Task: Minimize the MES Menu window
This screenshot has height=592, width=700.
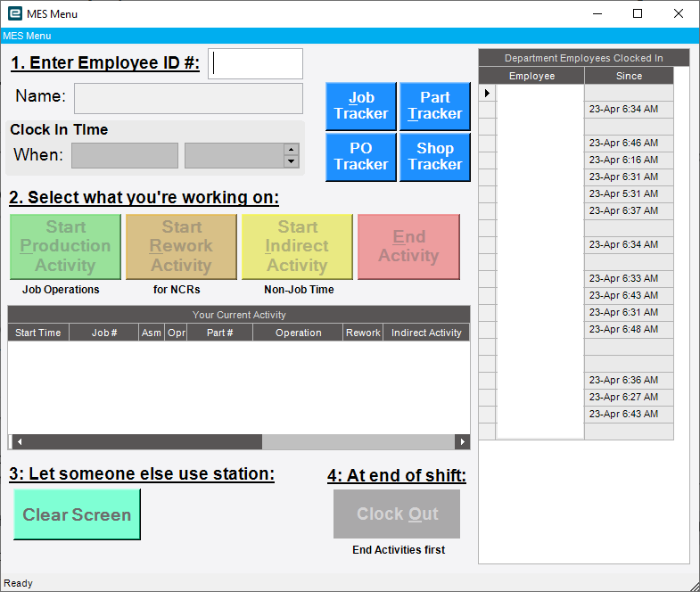Action: point(597,14)
